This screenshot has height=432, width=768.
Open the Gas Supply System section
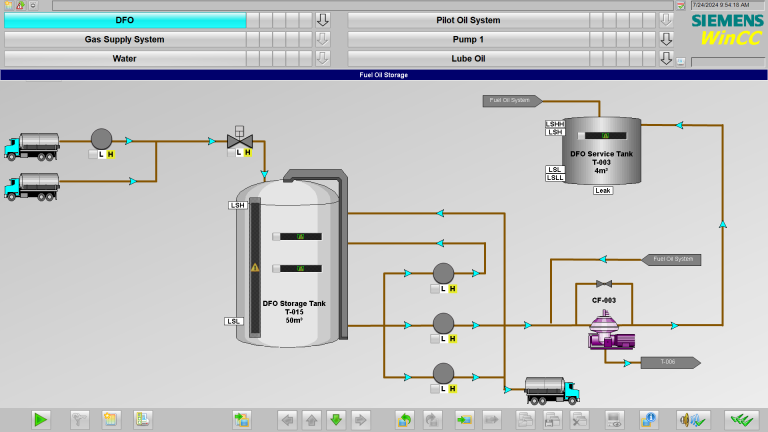[x=124, y=39]
